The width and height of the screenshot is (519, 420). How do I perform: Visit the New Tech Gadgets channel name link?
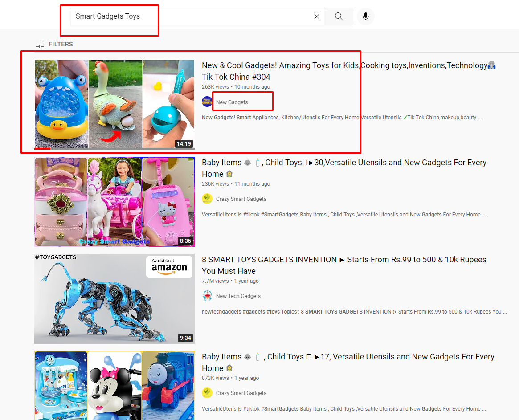pos(238,296)
